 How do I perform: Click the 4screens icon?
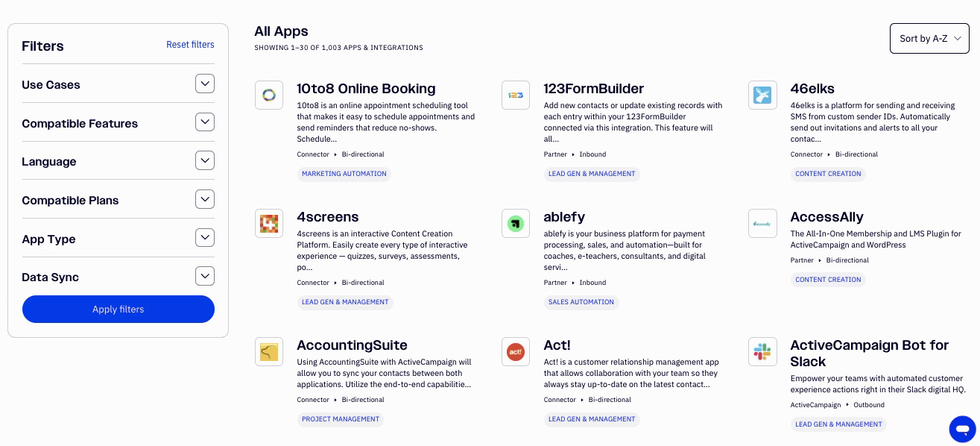(x=269, y=223)
